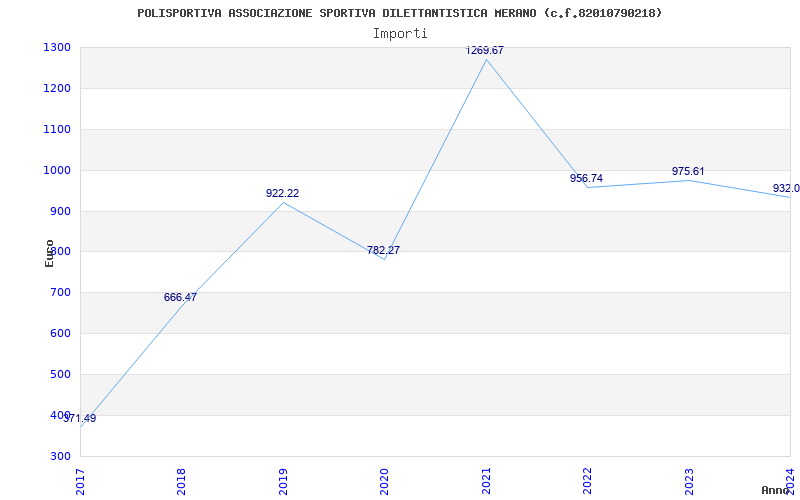Click the 2018 x-axis label
Screen dimensions: 800x500
[x=181, y=481]
